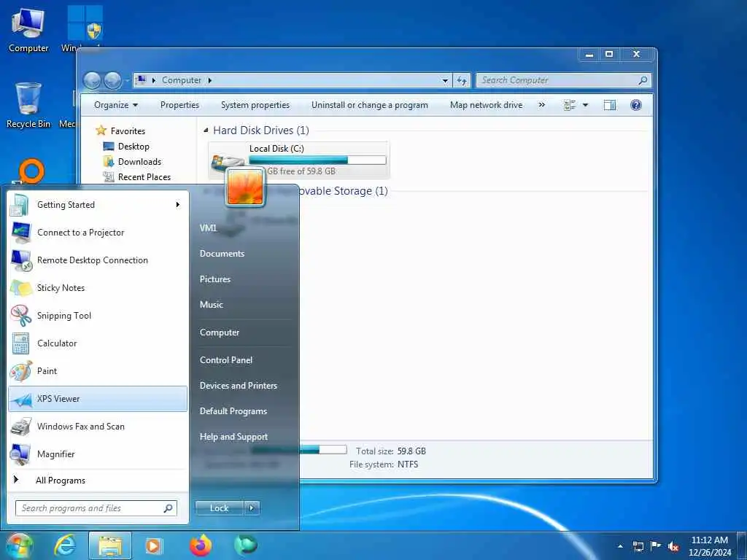
Task: Launch Calculator from Start menu
Action: click(98, 343)
